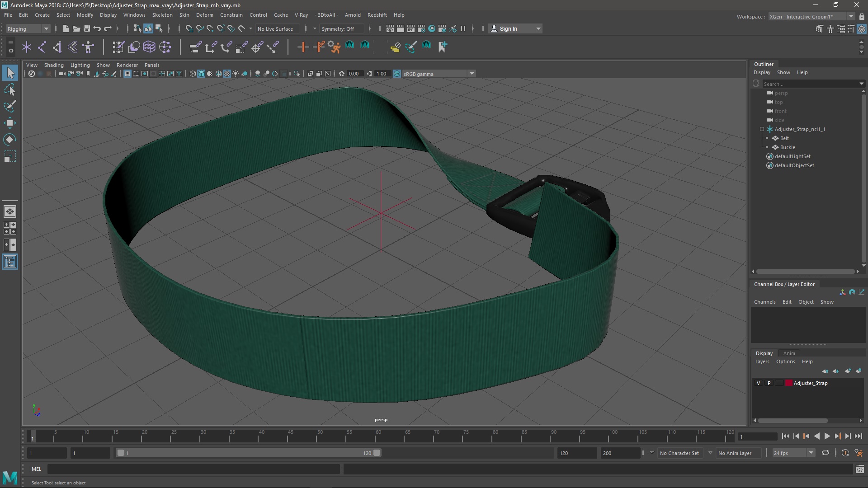Toggle the pause Viewport 2.0 button
Screen dimensions: 868x488
[463, 28]
